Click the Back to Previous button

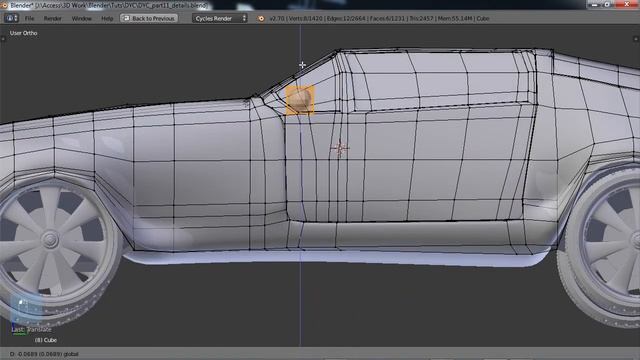point(149,18)
